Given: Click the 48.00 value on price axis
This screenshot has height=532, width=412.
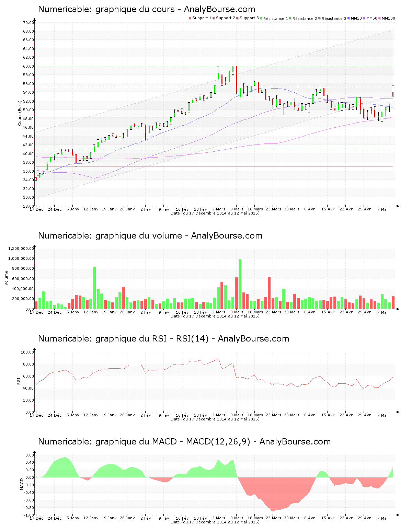Looking at the screenshot, I should click(x=28, y=119).
